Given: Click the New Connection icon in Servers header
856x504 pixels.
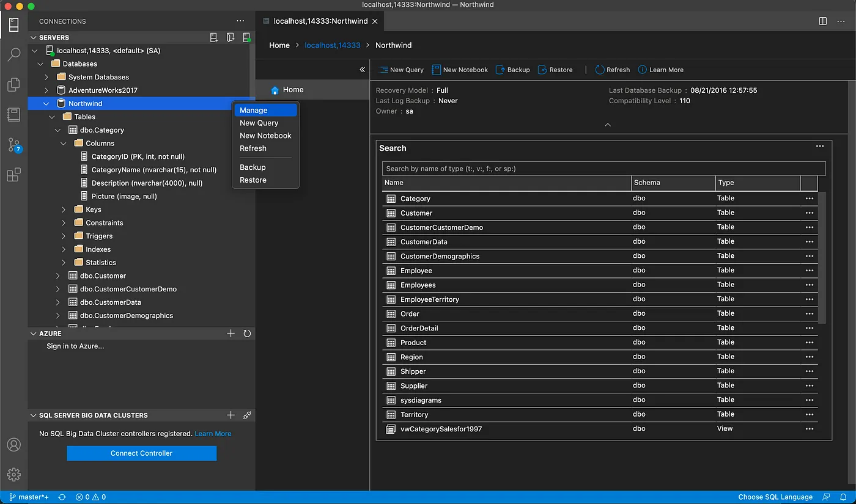Looking at the screenshot, I should pyautogui.click(x=214, y=37).
